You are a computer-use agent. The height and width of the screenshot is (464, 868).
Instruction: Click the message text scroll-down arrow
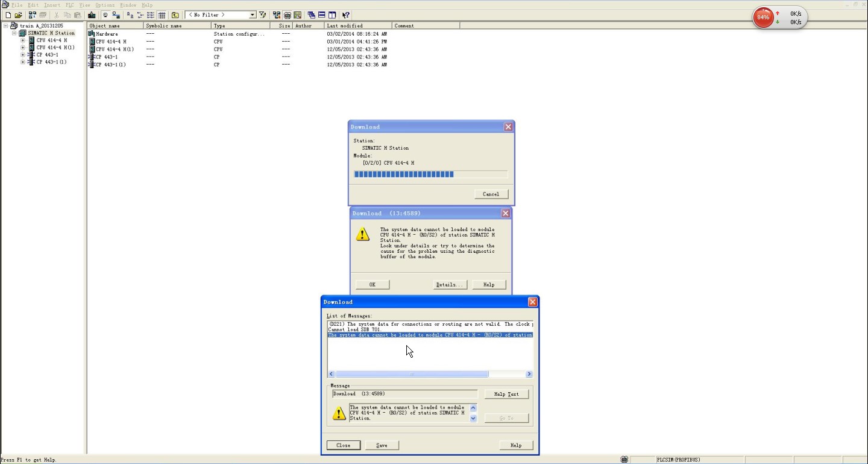coord(473,418)
